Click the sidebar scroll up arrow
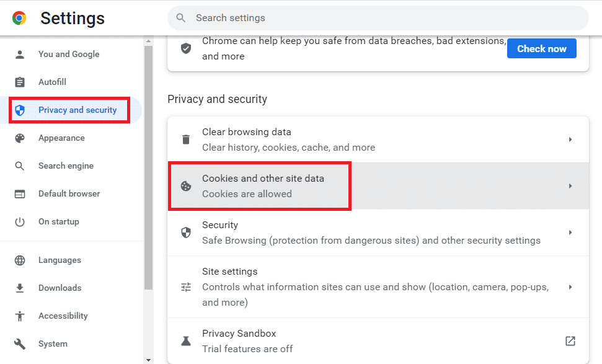Image resolution: width=602 pixels, height=364 pixels. coord(149,41)
